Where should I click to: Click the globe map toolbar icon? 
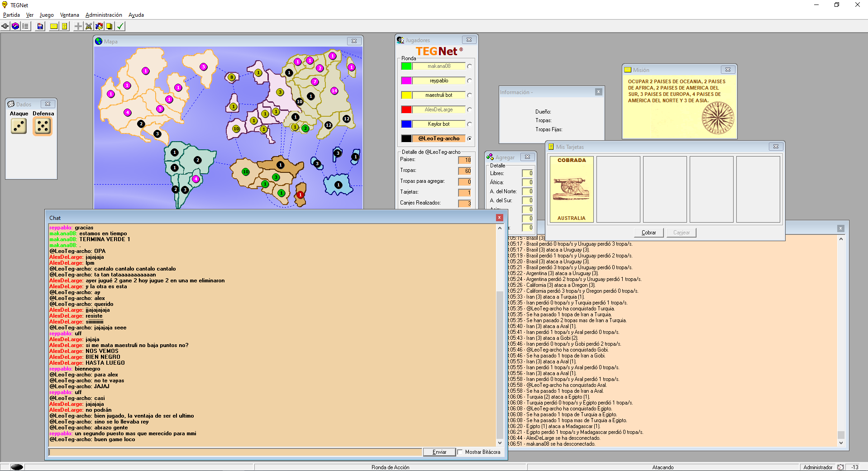click(x=15, y=26)
